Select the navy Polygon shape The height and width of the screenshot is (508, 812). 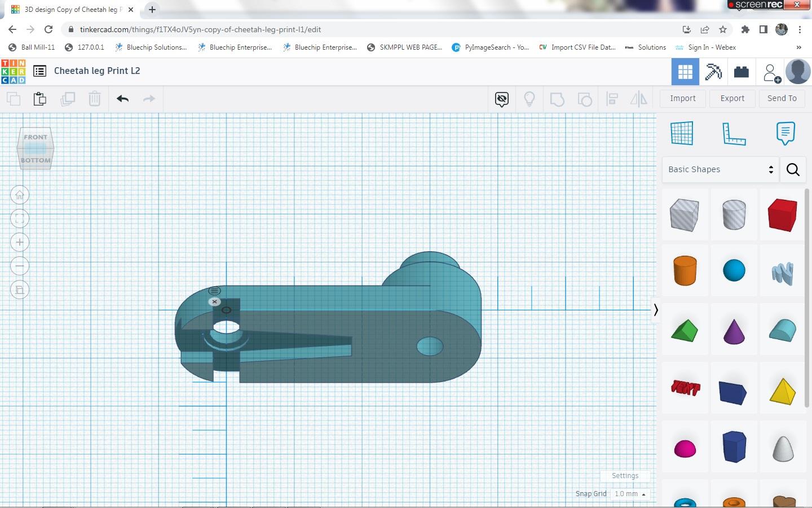734,446
